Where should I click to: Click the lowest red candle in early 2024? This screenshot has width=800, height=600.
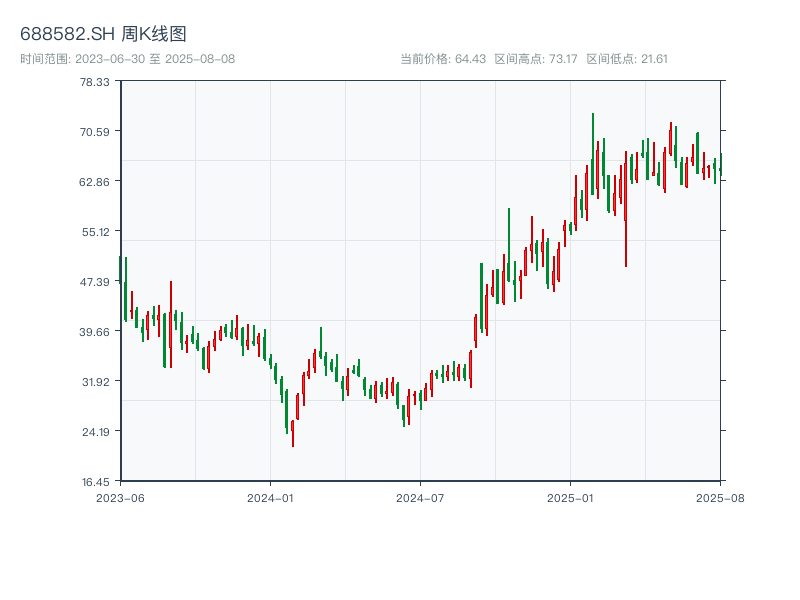[292, 432]
